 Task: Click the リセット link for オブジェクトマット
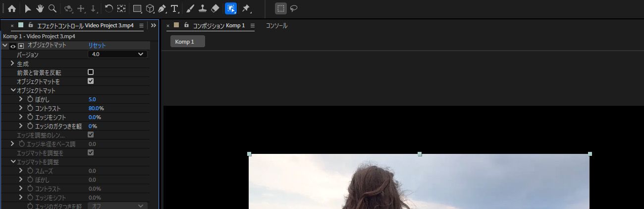(97, 45)
